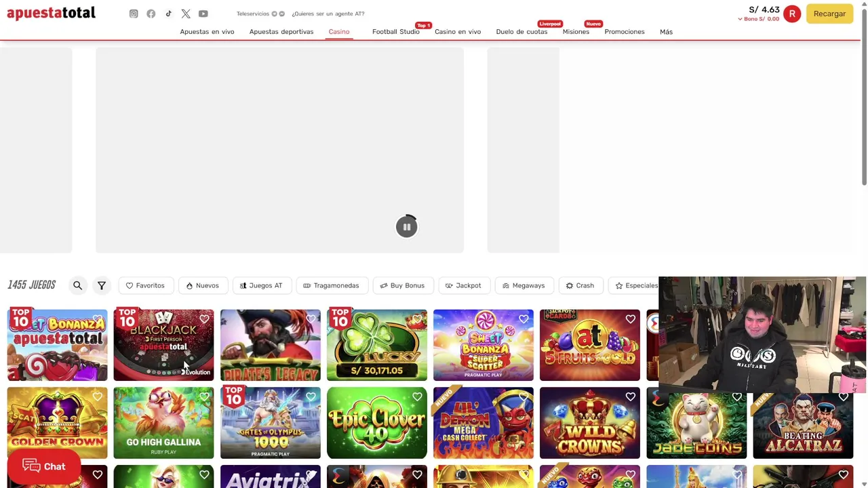868x488 pixels.
Task: Open the Más menu
Action: tap(666, 32)
